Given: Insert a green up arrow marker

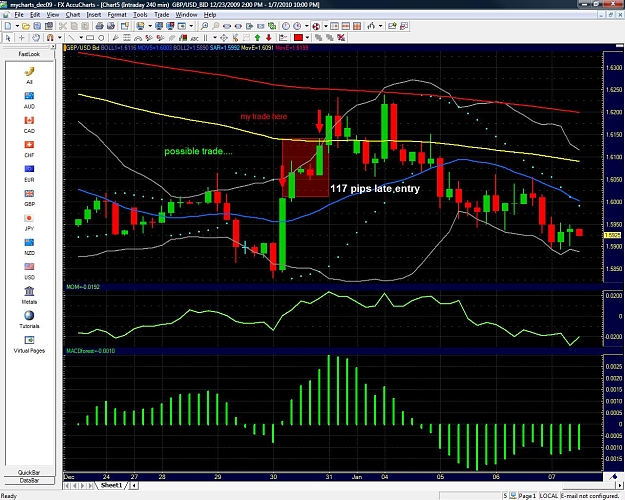Looking at the screenshot, I should click(257, 37).
